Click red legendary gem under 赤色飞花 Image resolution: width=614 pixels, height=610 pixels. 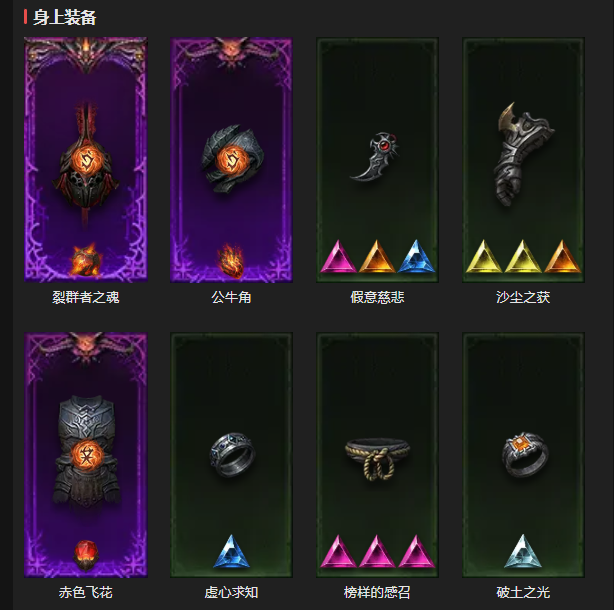pos(86,555)
